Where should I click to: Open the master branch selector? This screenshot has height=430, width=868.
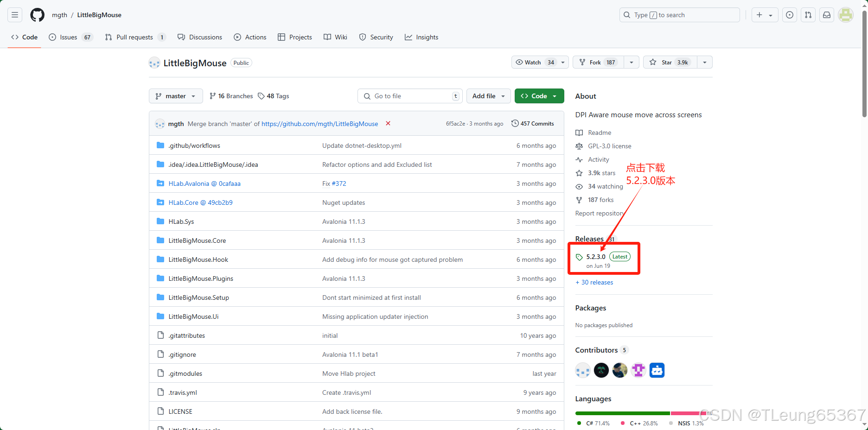pos(176,96)
